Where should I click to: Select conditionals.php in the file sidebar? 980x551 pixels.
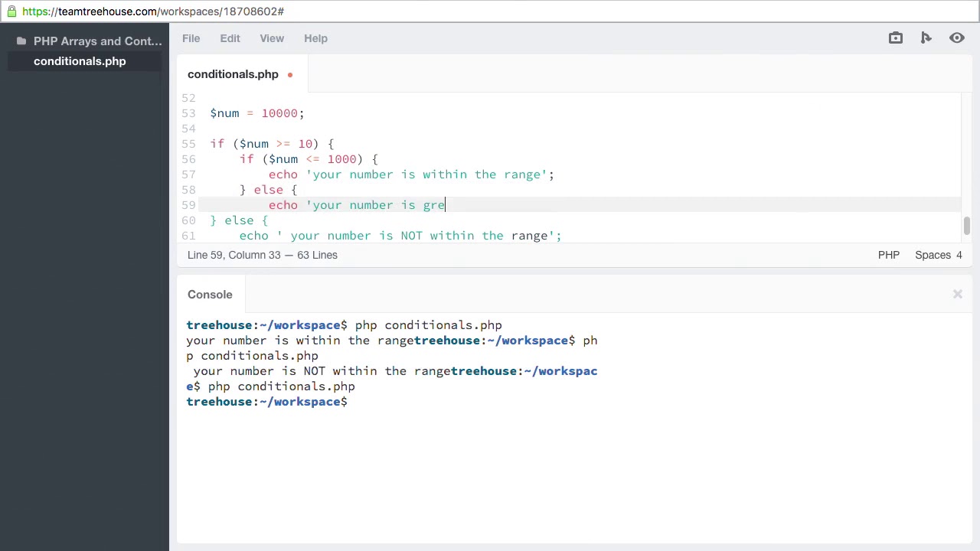point(80,61)
